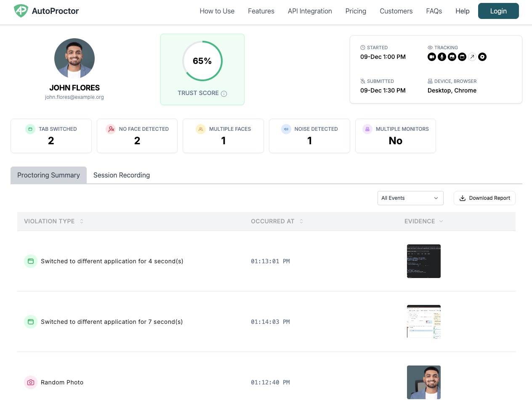Click the device icon beside Device, Browser
Screen dimensions: 532x400
(430, 81)
